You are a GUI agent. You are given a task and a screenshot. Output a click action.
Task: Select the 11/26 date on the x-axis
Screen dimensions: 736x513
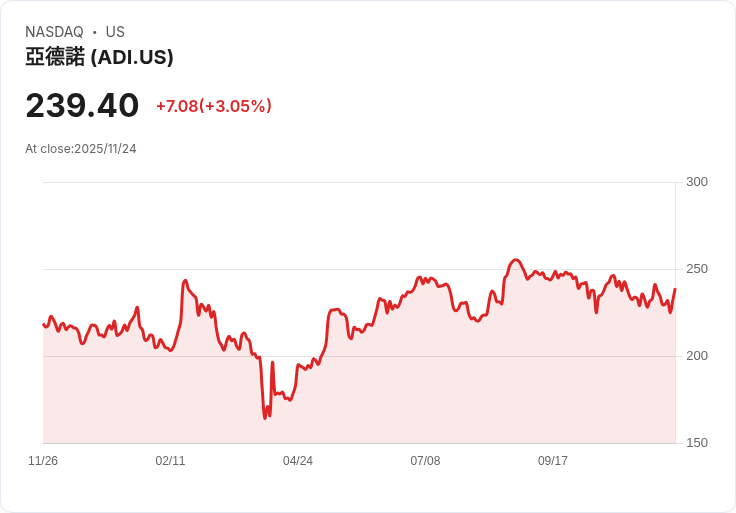coord(43,461)
